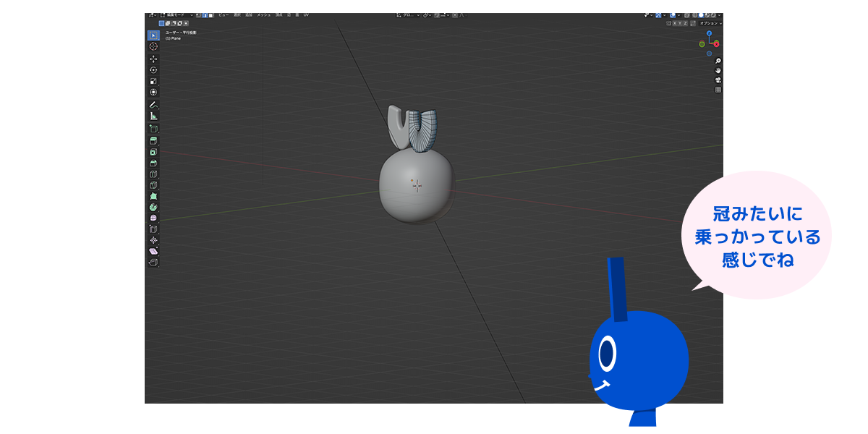Enable face select mode
The image size is (868, 434).
(x=210, y=14)
